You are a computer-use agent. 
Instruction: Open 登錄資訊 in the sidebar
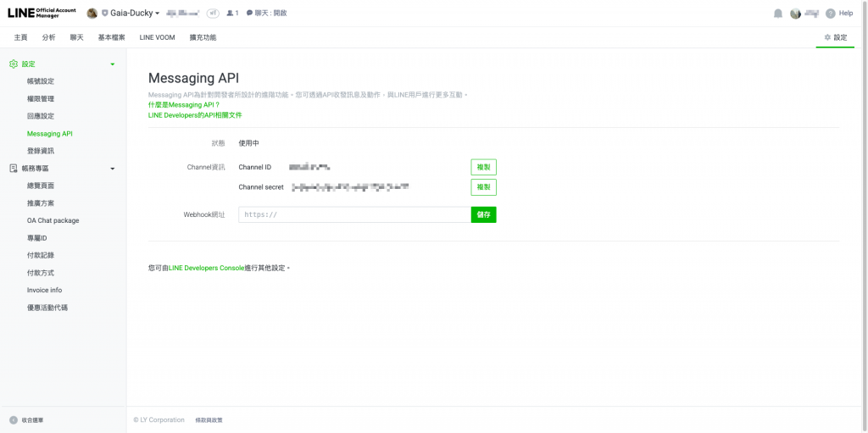[41, 151]
